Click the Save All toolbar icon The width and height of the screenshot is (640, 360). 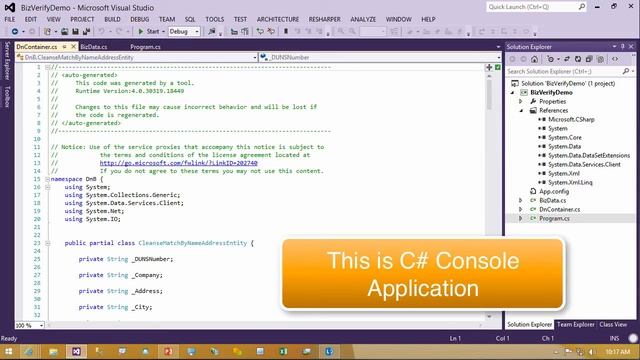pyautogui.click(x=86, y=31)
